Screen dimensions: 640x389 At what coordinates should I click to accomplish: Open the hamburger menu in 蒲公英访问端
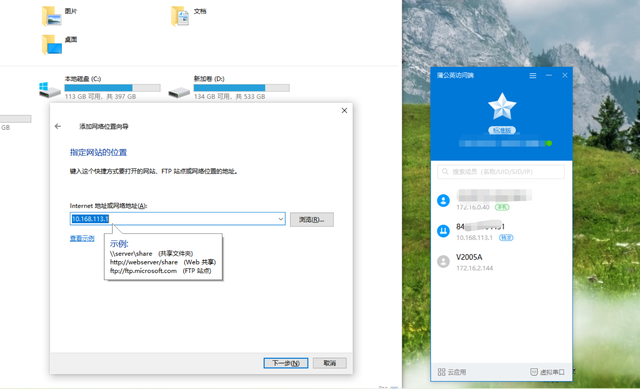[533, 76]
